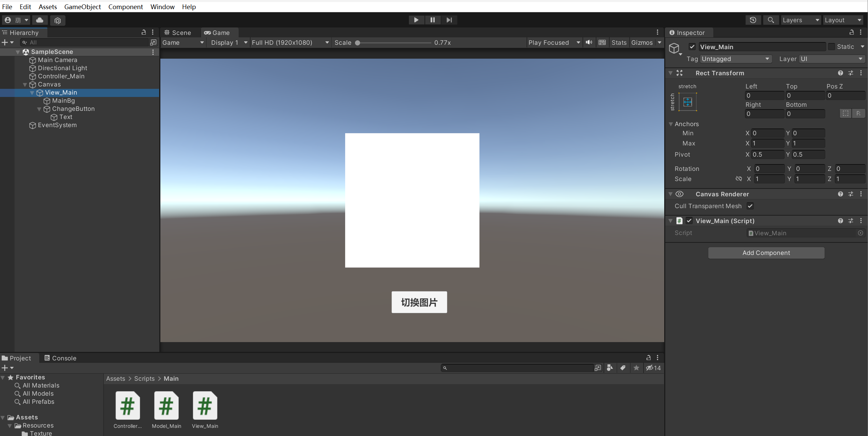Click the Pause button in the toolbar
The image size is (868, 436).
(x=433, y=20)
